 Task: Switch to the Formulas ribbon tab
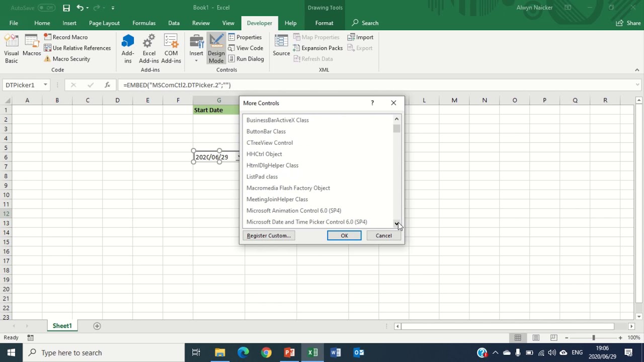point(144,23)
